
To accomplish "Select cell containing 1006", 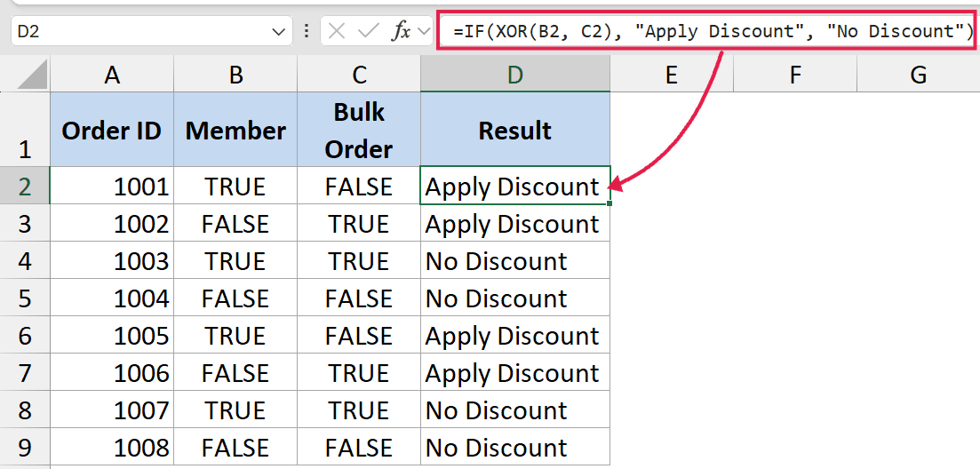I will tap(112, 373).
